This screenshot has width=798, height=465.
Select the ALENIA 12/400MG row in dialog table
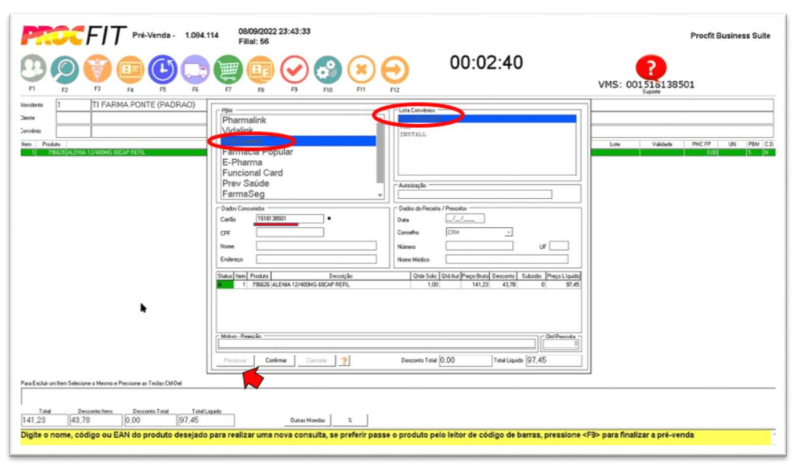398,284
